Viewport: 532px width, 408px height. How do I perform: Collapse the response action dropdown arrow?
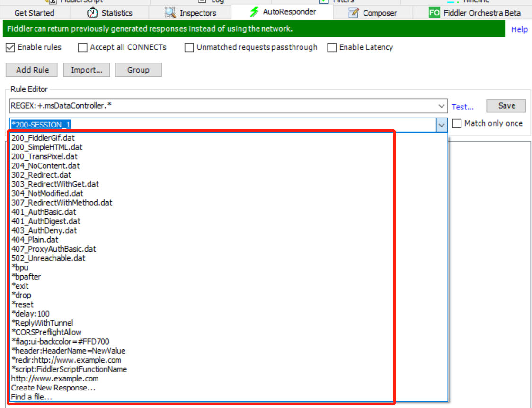coord(442,125)
